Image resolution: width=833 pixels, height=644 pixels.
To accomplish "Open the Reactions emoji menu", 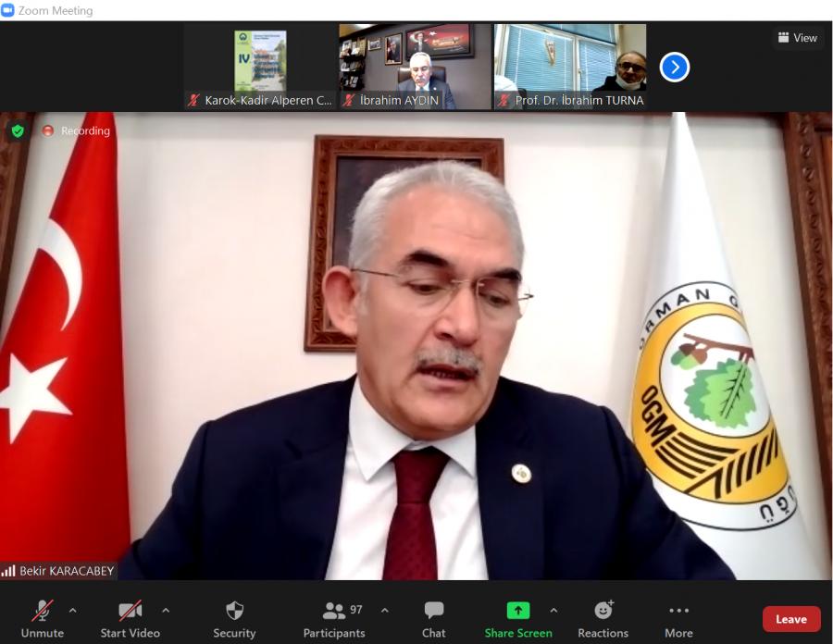I will tap(603, 611).
